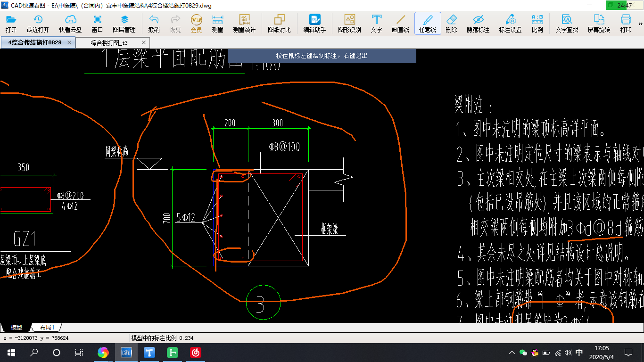644x362 pixels.
Task: Select the 文字 text annotation tool
Action: coord(376,23)
